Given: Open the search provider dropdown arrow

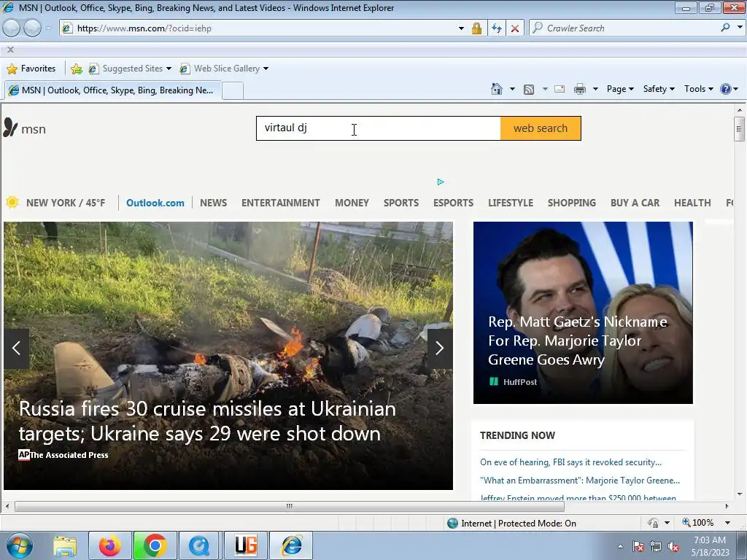Looking at the screenshot, I should pos(740,28).
